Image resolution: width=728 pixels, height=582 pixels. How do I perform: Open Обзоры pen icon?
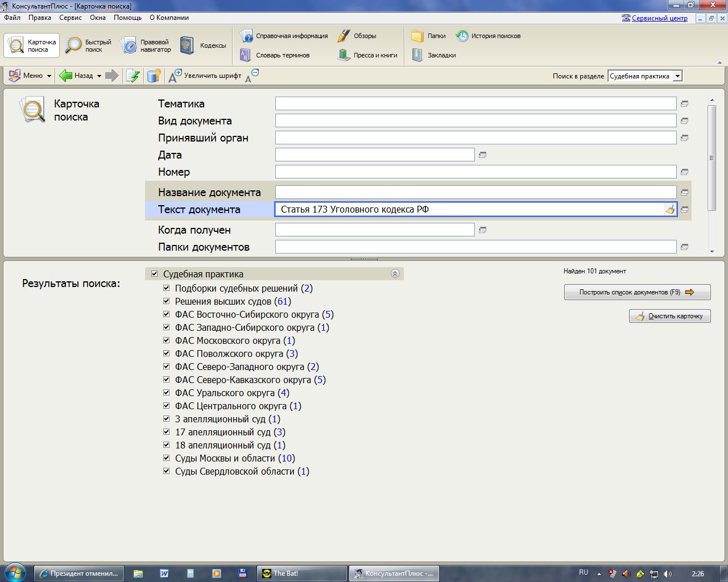point(344,36)
